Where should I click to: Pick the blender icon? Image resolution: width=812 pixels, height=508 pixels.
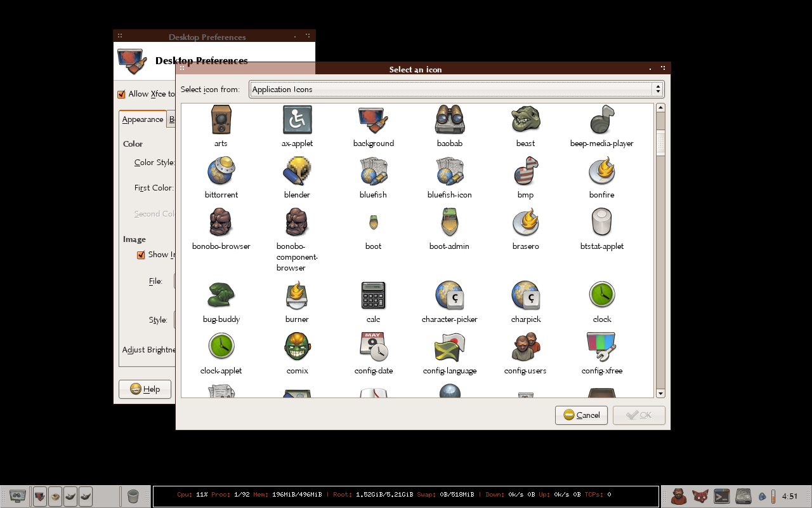click(297, 171)
